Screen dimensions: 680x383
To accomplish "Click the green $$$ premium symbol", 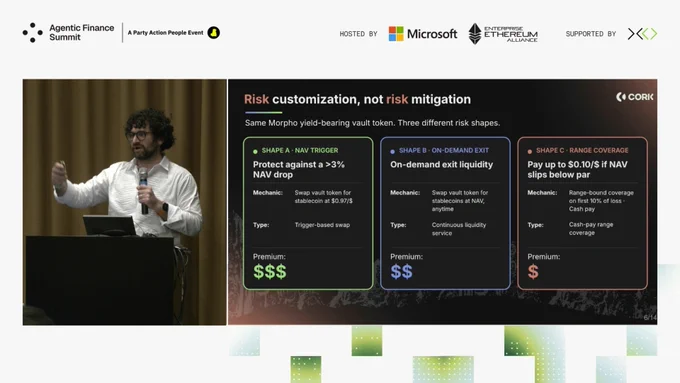I will click(x=270, y=272).
